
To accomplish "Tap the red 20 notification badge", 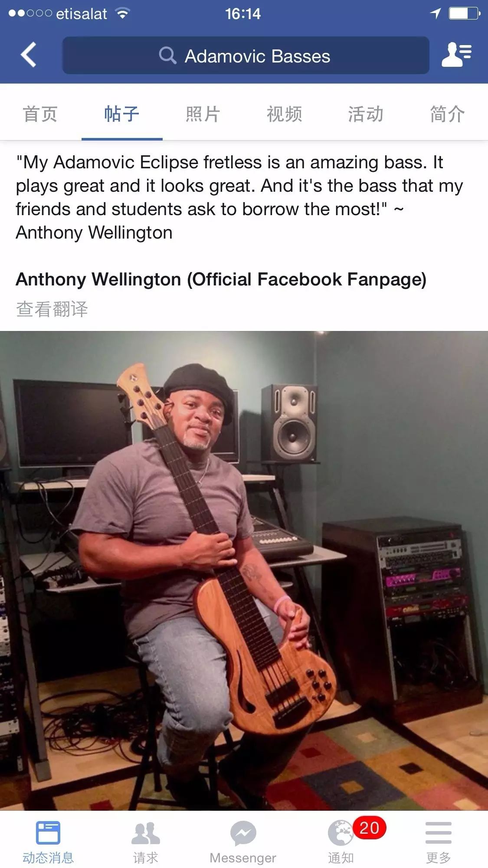I will coord(369,828).
